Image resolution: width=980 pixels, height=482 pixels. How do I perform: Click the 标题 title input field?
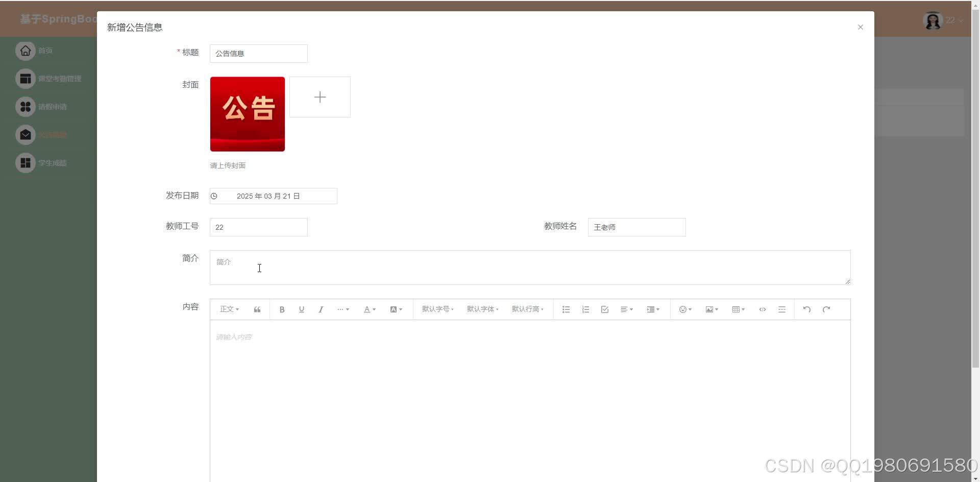coord(258,53)
